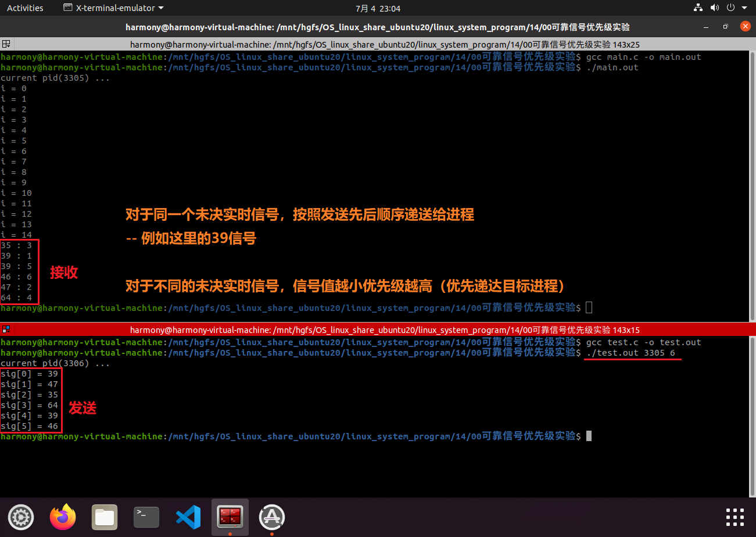Click the sent line 'sig[3] = 64'

[29, 405]
